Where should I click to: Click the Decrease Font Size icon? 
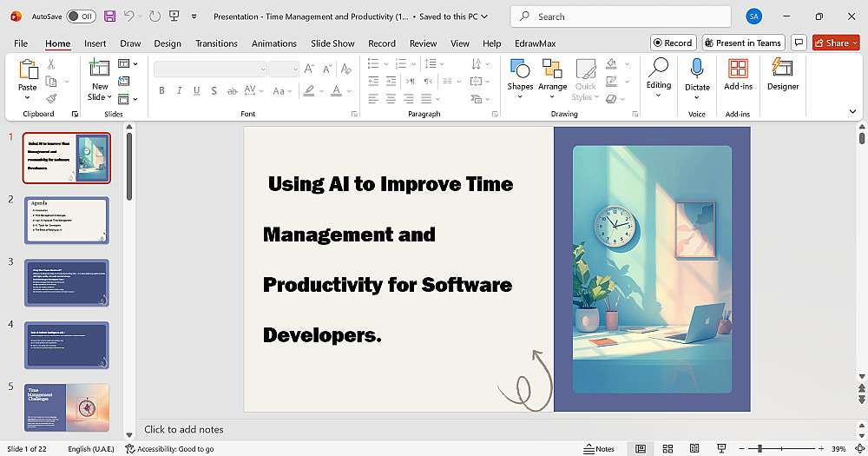point(327,69)
